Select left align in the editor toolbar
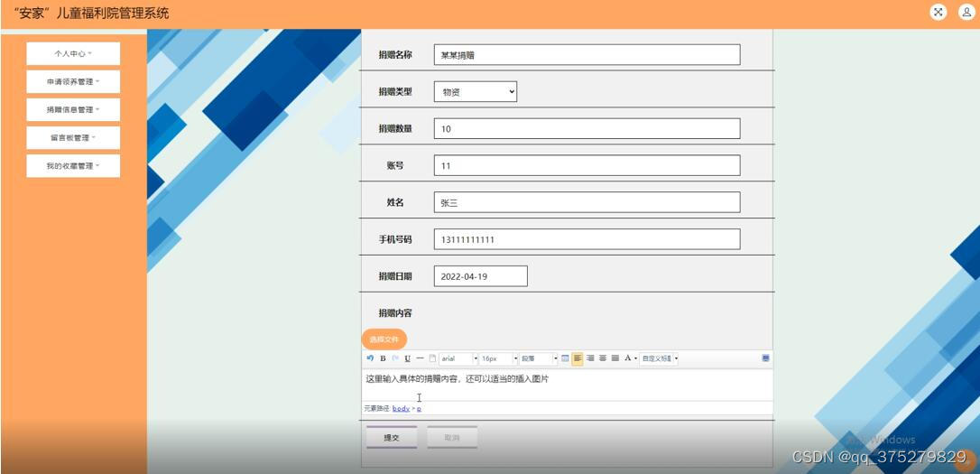This screenshot has height=474, width=980. (577, 358)
